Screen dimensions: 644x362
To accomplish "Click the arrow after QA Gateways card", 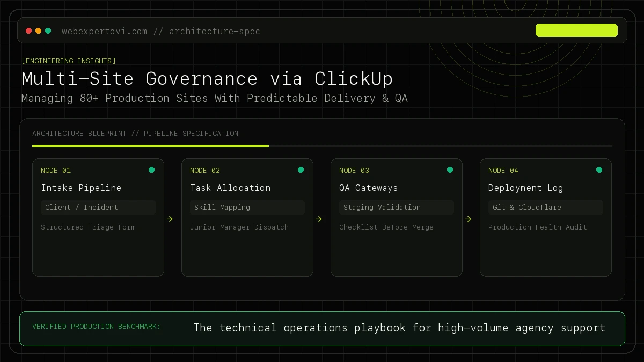I will pos(468,219).
